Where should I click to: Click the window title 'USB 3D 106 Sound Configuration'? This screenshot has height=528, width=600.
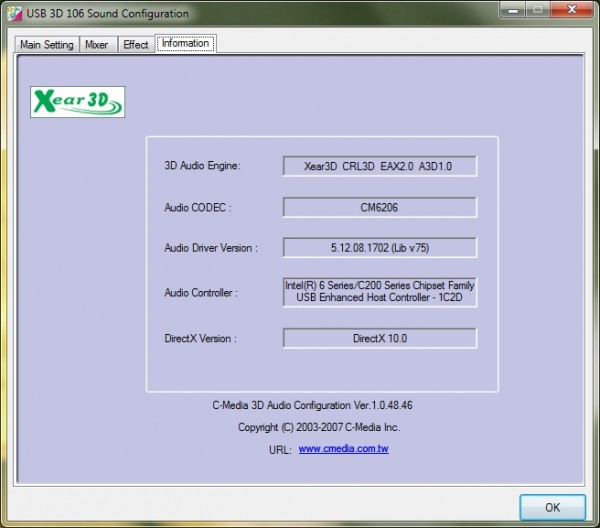108,13
